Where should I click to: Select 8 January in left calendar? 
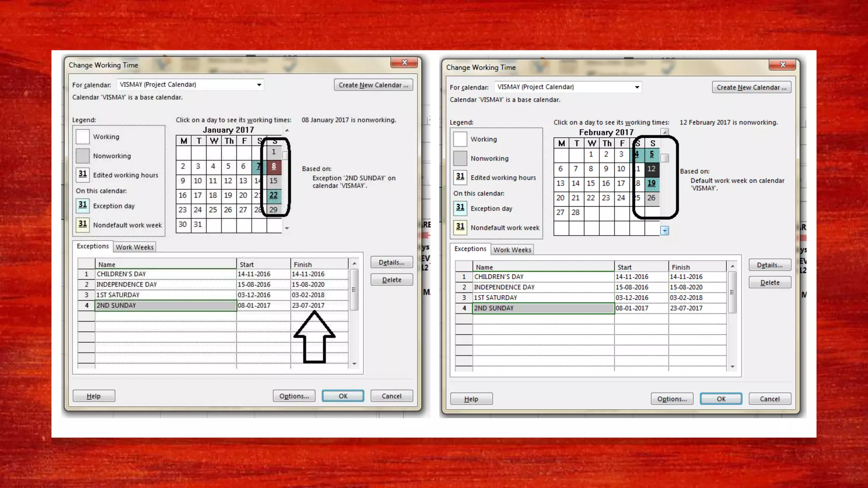pos(274,166)
